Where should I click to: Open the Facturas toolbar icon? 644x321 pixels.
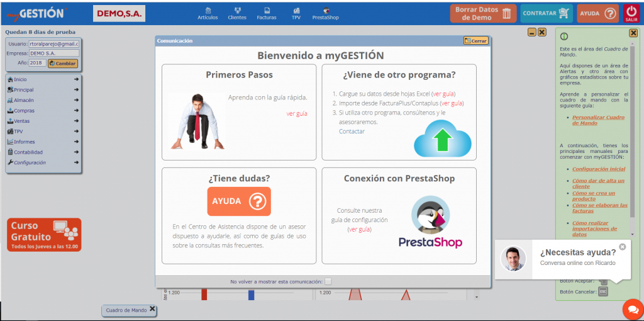coord(267,14)
